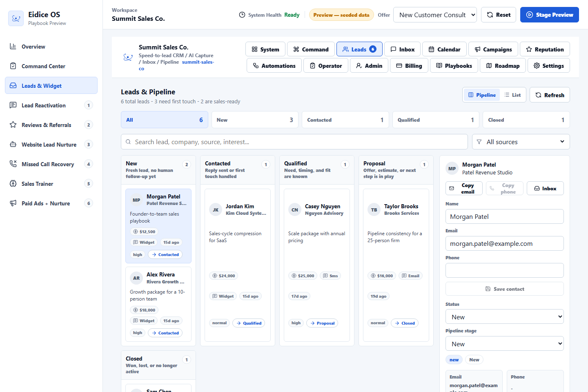This screenshot has width=588, height=392.
Task: Click the search magnifier icon
Action: pyautogui.click(x=128, y=142)
